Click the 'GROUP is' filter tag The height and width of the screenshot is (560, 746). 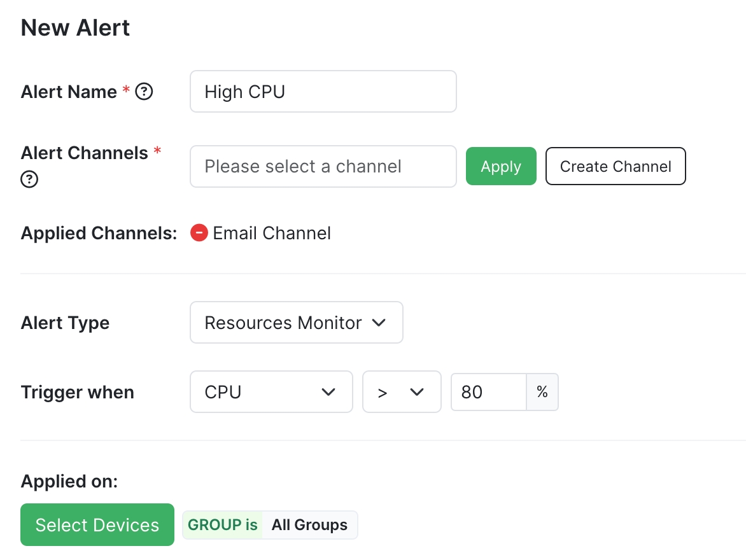(x=223, y=525)
